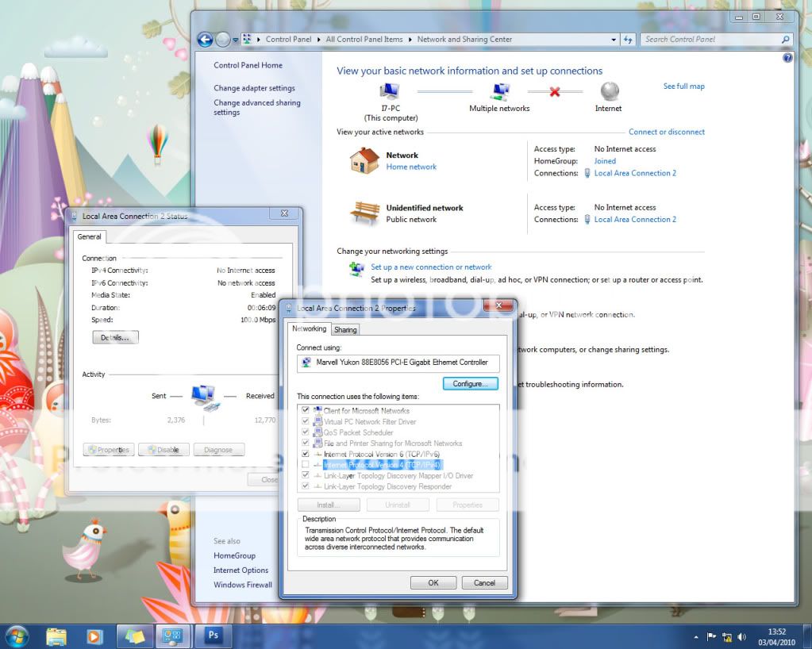The height and width of the screenshot is (649, 812).
Task: Expand the address bar history dropdown arrow
Action: [x=614, y=40]
